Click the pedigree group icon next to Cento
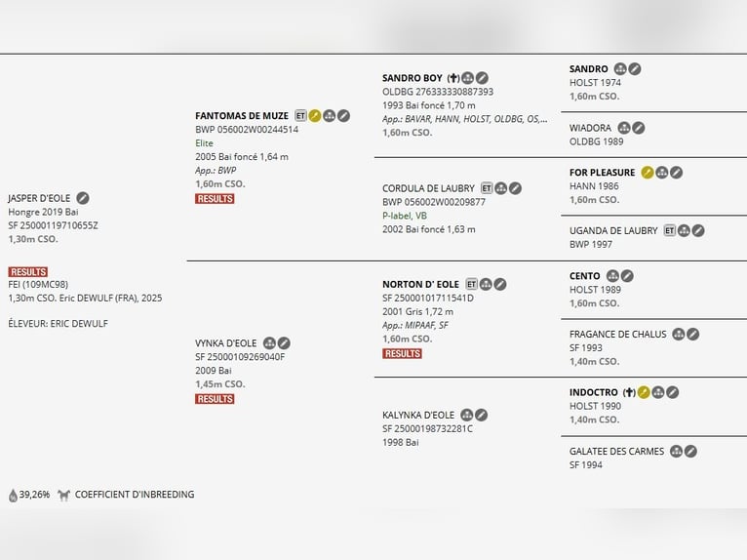Screen dimensions: 747x560 point(612,276)
